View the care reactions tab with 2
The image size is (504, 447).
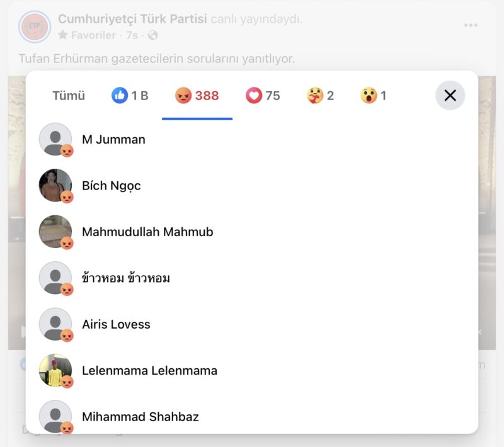pyautogui.click(x=320, y=96)
